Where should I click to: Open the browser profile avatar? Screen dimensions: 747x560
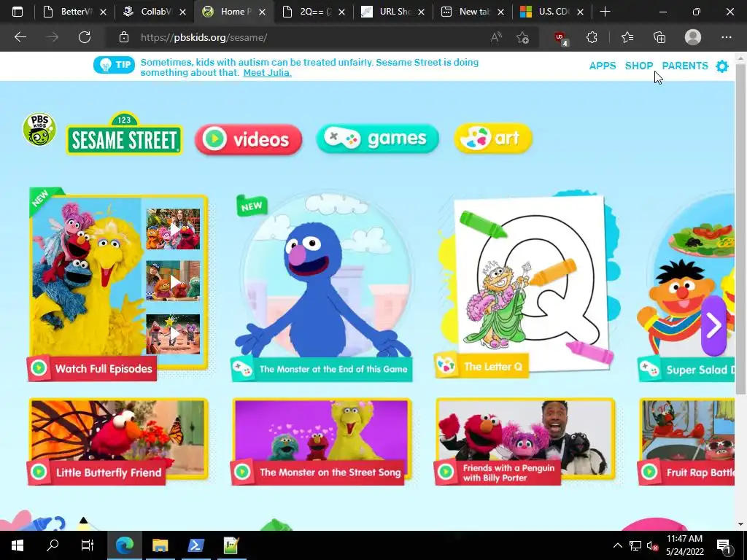pyautogui.click(x=693, y=37)
